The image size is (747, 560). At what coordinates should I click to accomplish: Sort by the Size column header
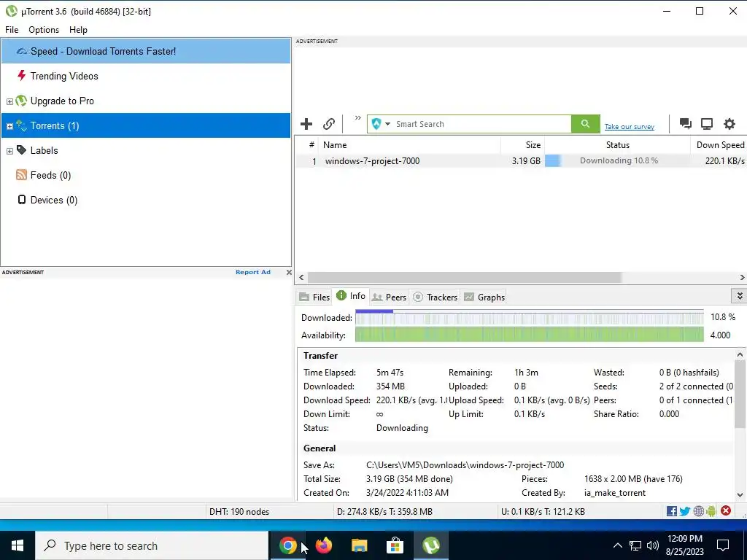point(522,145)
